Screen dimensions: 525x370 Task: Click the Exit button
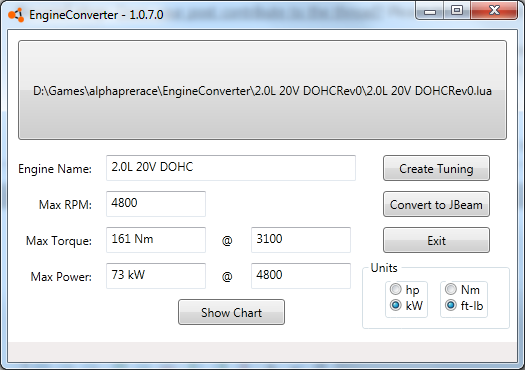436,240
